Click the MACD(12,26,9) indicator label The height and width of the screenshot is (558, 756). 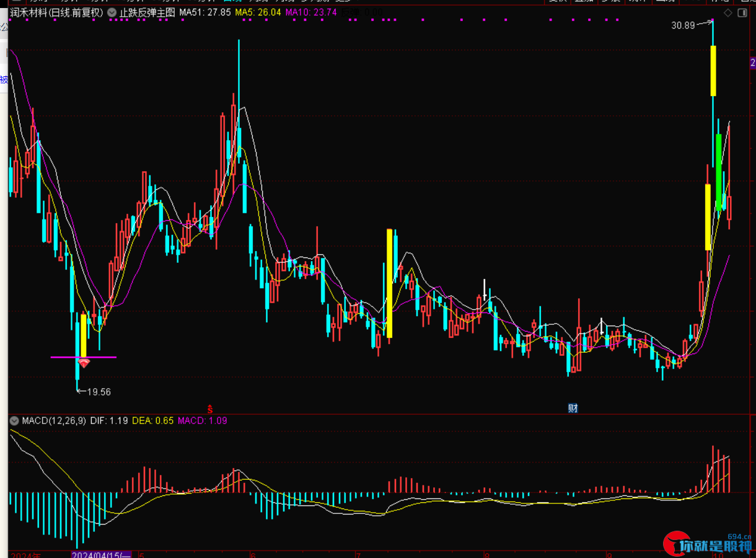coord(54,420)
